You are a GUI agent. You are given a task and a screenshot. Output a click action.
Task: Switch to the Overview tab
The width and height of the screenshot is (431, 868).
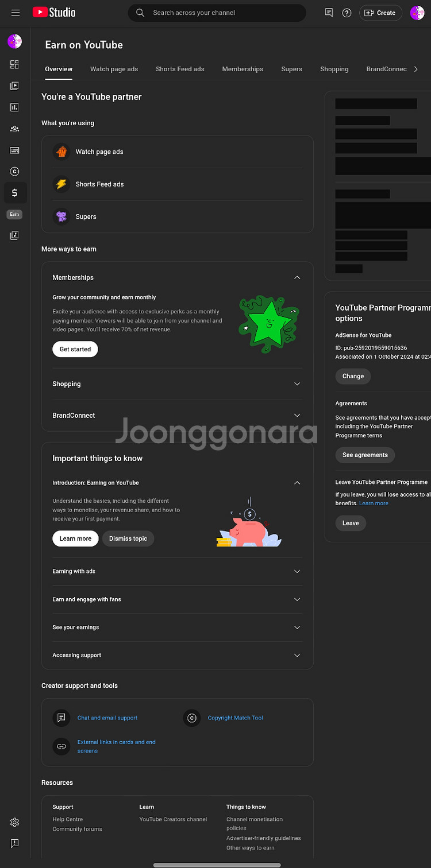point(59,69)
